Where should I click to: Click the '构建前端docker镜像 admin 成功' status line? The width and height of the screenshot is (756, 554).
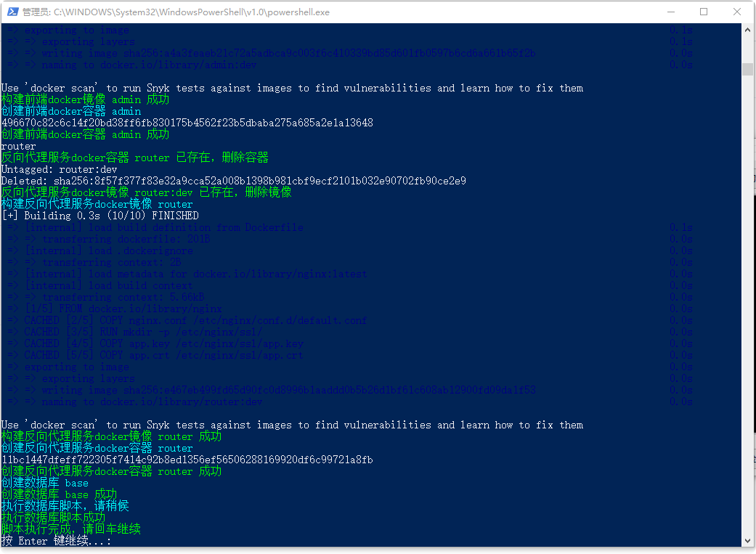click(x=85, y=99)
